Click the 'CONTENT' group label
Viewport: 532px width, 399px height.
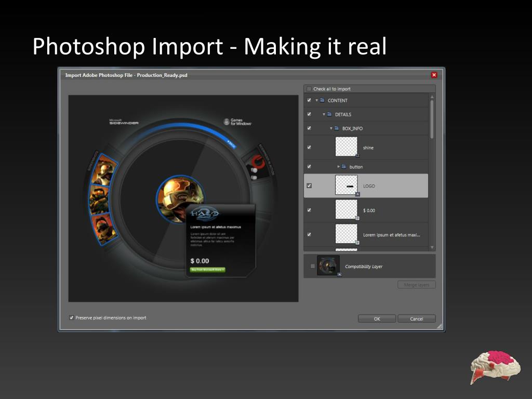pos(338,100)
